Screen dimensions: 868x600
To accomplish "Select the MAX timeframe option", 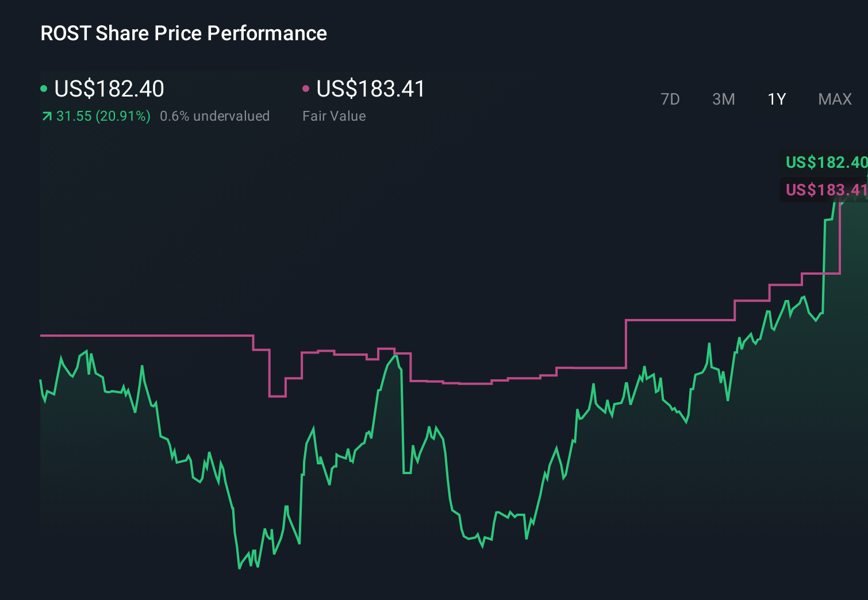I will [834, 99].
